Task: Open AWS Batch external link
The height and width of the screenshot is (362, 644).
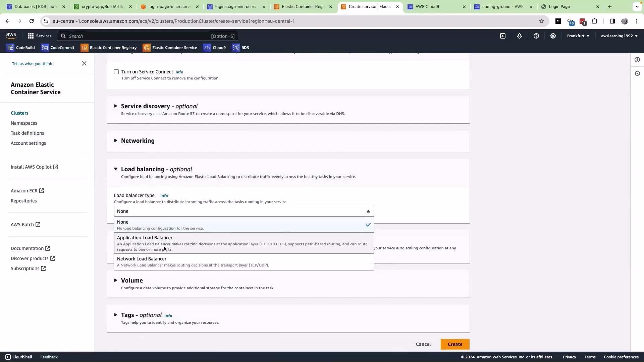Action: 25,225
